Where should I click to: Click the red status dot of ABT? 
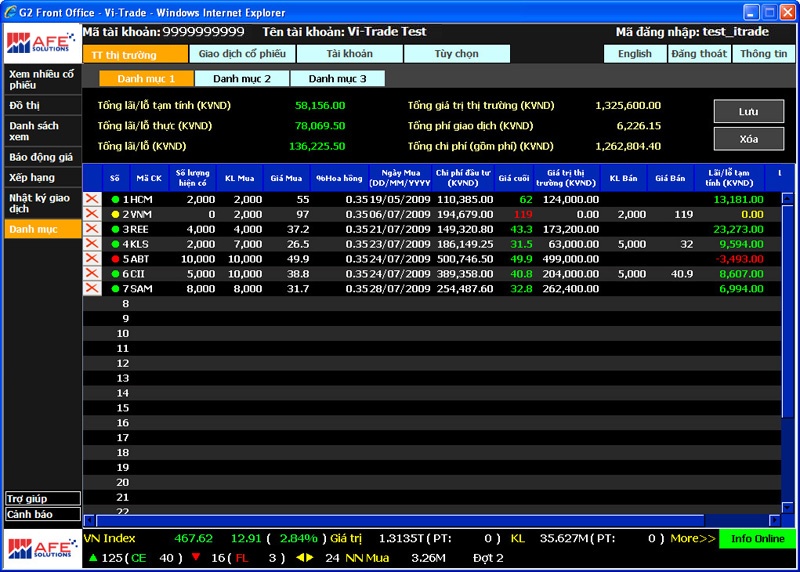pos(115,259)
